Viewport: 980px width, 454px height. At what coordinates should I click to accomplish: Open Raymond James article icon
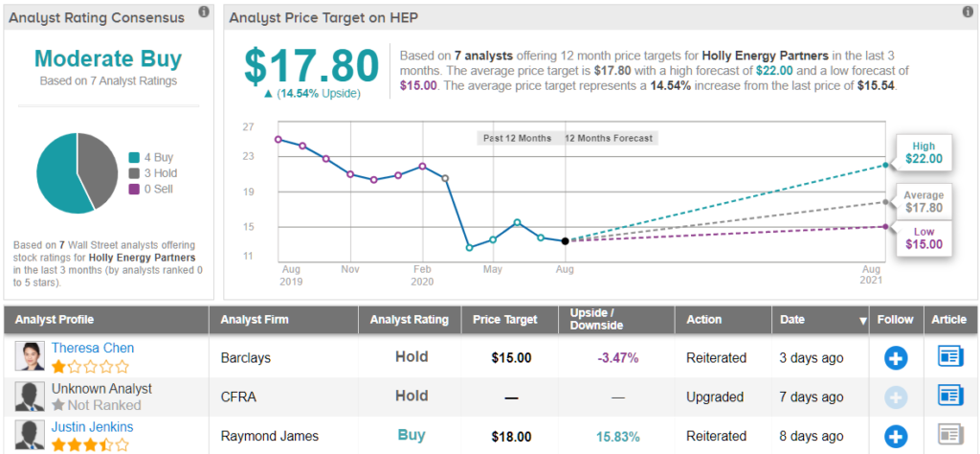tap(950, 436)
